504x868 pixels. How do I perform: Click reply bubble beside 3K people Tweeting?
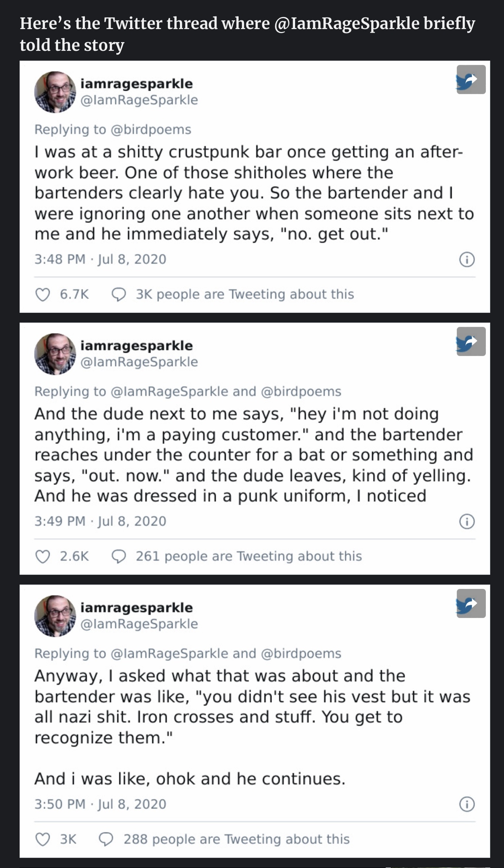[119, 295]
